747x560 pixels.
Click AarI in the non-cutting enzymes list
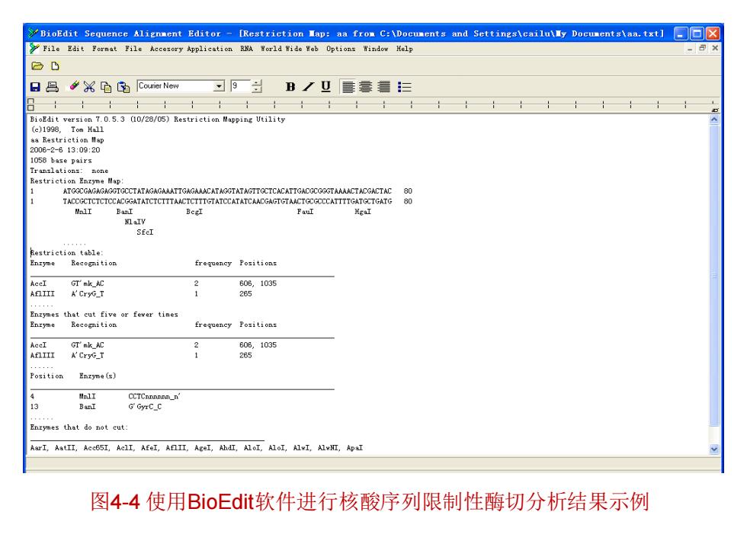39,448
